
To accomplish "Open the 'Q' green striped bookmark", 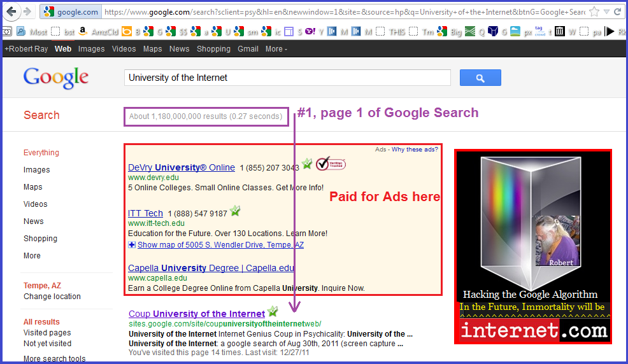I will click(475, 31).
